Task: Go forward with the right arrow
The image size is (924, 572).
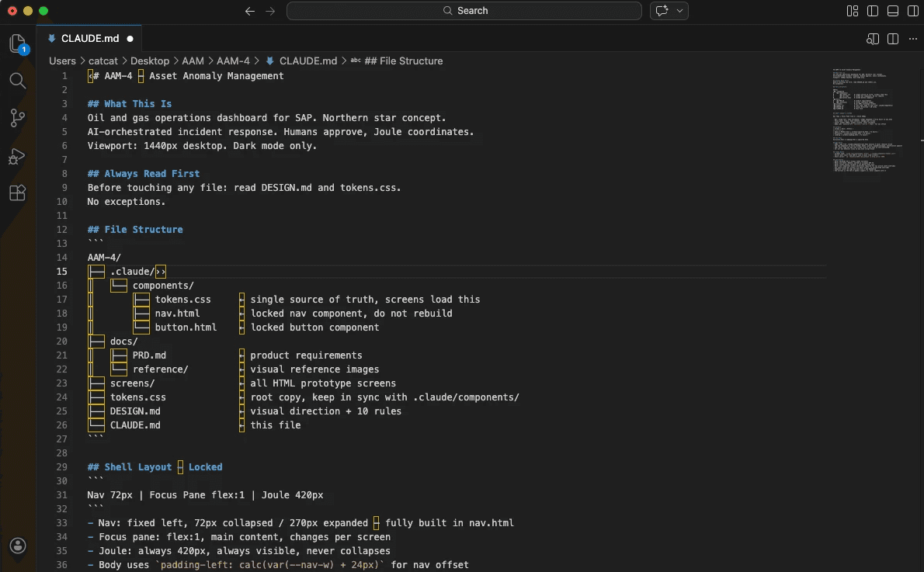Action: coord(270,11)
